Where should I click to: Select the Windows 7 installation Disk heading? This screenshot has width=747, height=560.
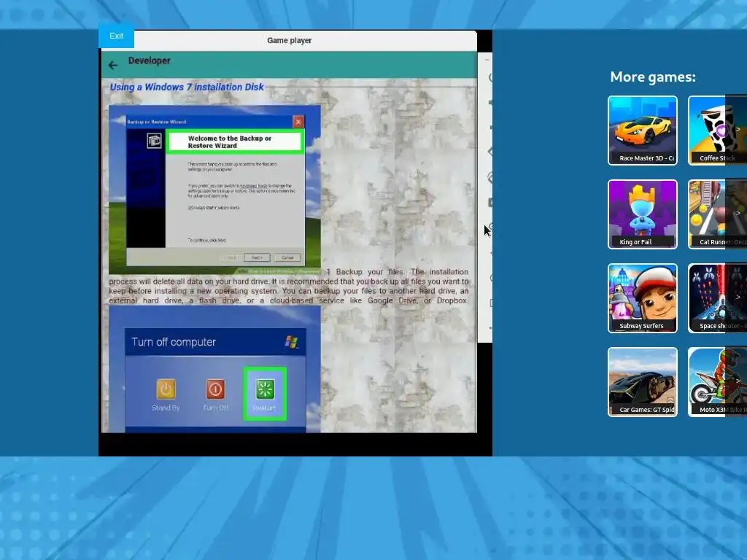(x=187, y=87)
